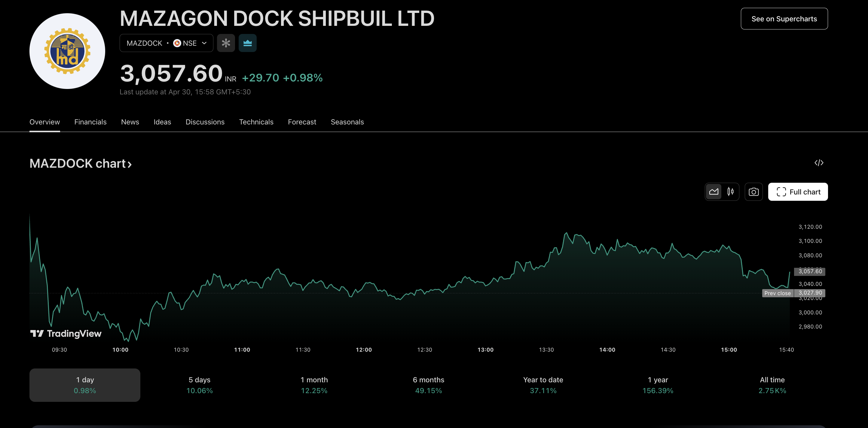
Task: Click the Mazagon Dock company logo
Action: (67, 51)
